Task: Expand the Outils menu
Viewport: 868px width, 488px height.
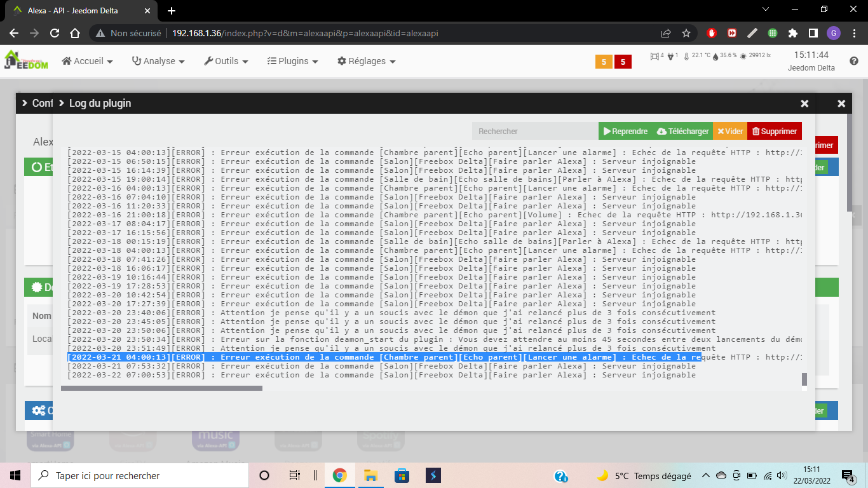Action: pos(226,61)
